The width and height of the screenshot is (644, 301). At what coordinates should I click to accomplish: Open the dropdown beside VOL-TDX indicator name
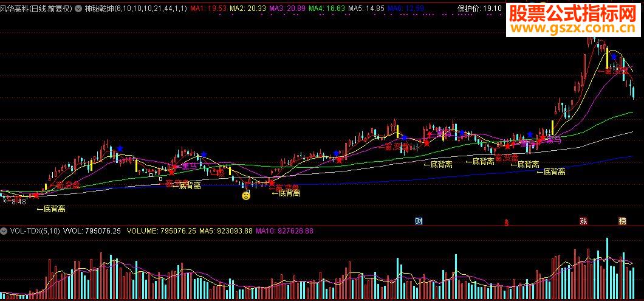click(4, 231)
